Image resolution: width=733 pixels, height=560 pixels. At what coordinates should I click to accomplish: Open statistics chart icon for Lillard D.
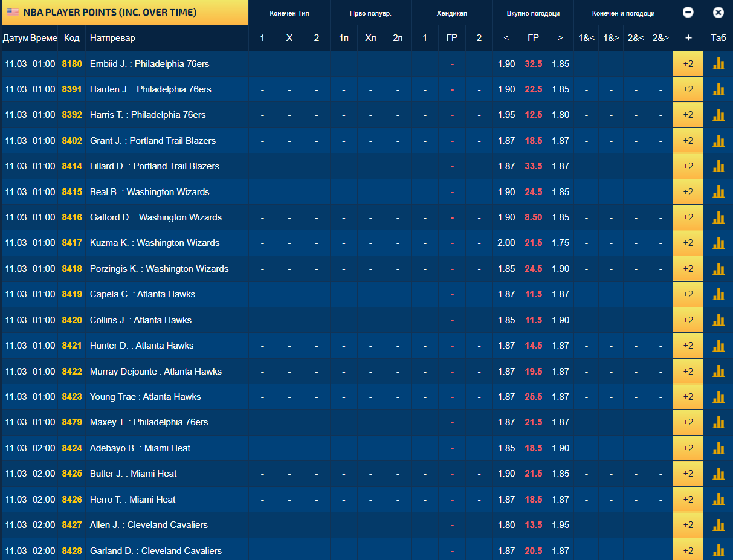(x=718, y=166)
